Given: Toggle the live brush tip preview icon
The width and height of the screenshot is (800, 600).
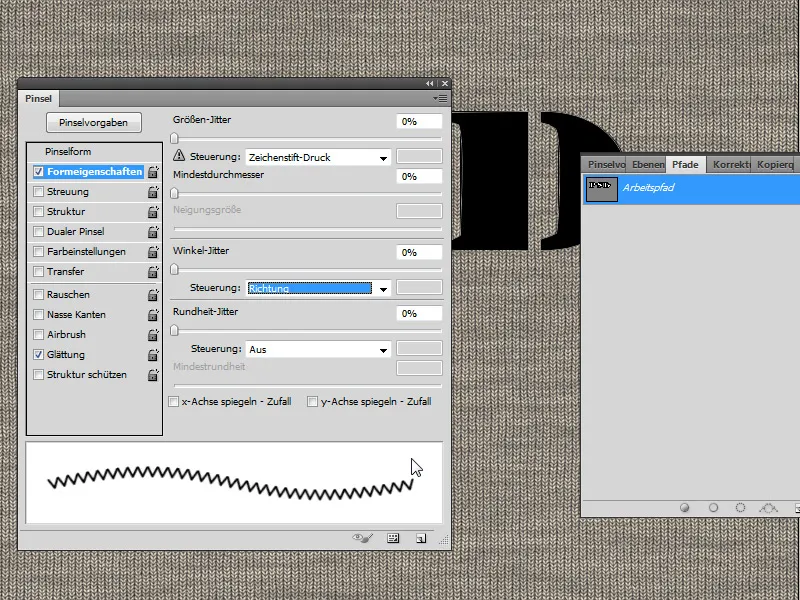Looking at the screenshot, I should pos(363,538).
